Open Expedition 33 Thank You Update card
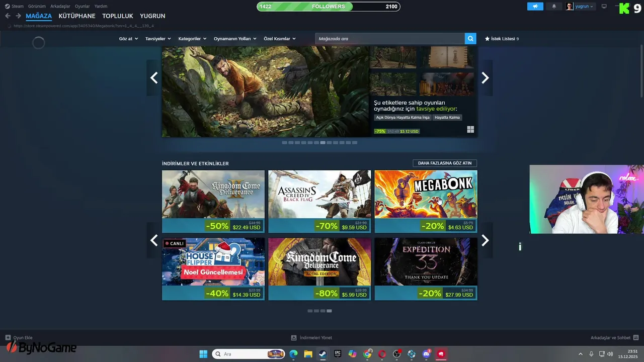The width and height of the screenshot is (644, 362). [426, 269]
